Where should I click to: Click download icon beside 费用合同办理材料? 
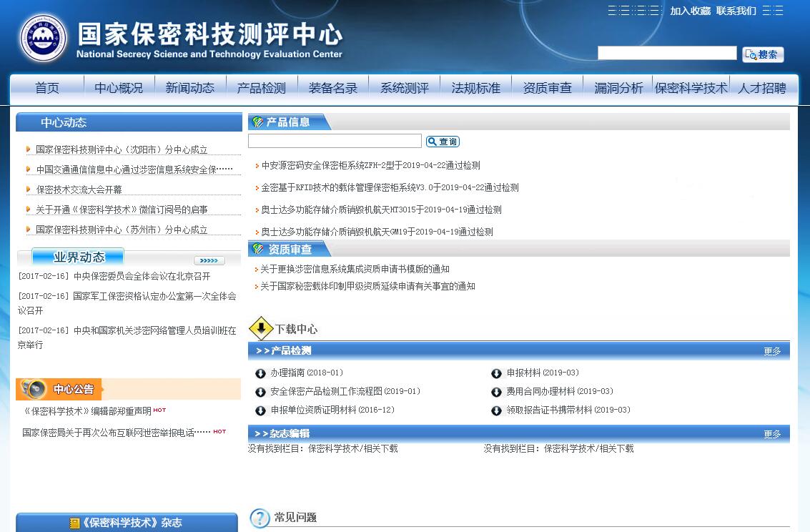(496, 392)
